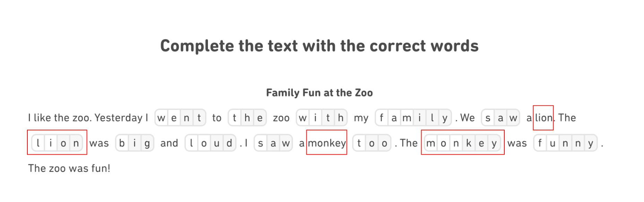Click the "y" box ending "family"
This screenshot has height=202, width=644.
point(445,118)
